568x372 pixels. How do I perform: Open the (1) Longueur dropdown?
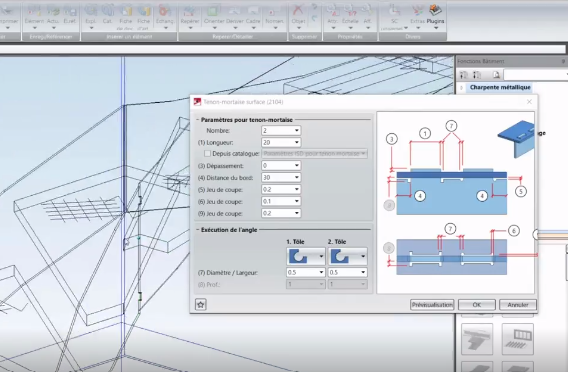click(x=297, y=142)
